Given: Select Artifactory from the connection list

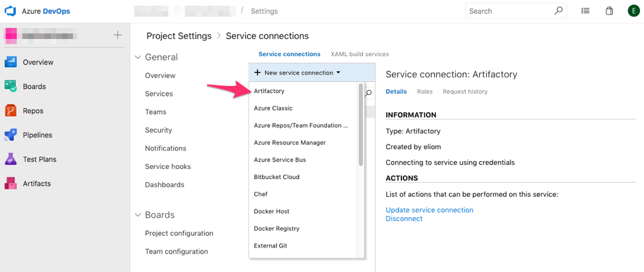Looking at the screenshot, I should click(x=269, y=91).
